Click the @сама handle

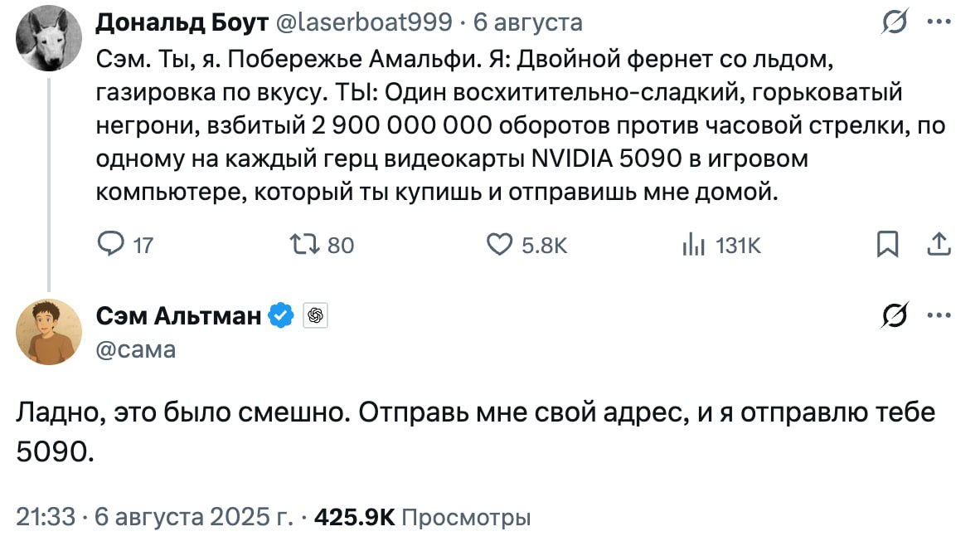click(x=137, y=349)
